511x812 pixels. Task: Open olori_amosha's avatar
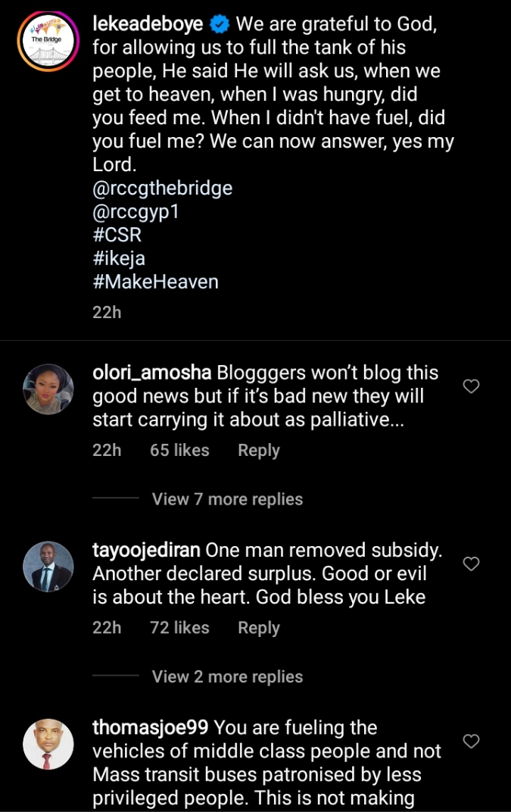pyautogui.click(x=48, y=389)
